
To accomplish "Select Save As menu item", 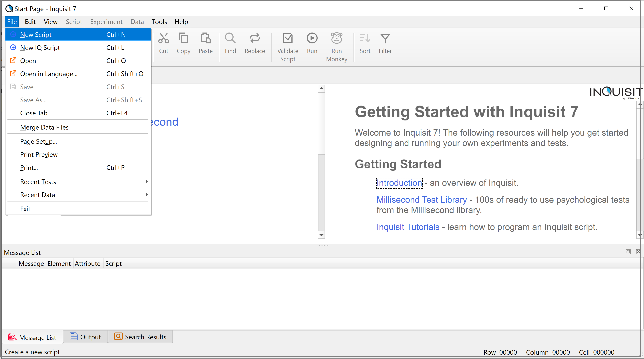I will coord(78,100).
